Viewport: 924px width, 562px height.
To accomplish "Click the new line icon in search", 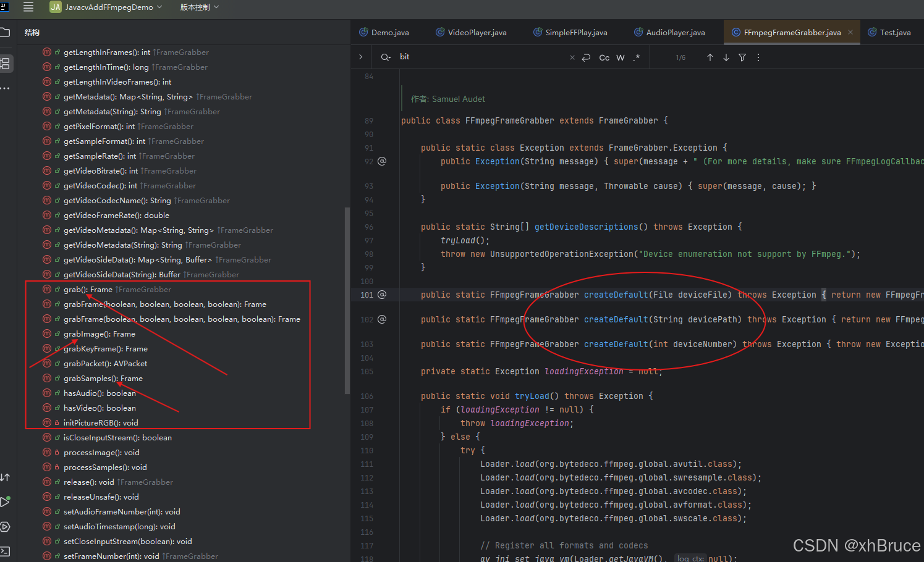I will pyautogui.click(x=586, y=57).
